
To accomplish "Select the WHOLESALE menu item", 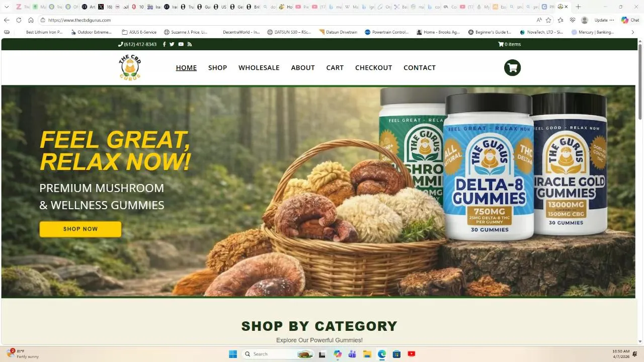I will pyautogui.click(x=259, y=67).
